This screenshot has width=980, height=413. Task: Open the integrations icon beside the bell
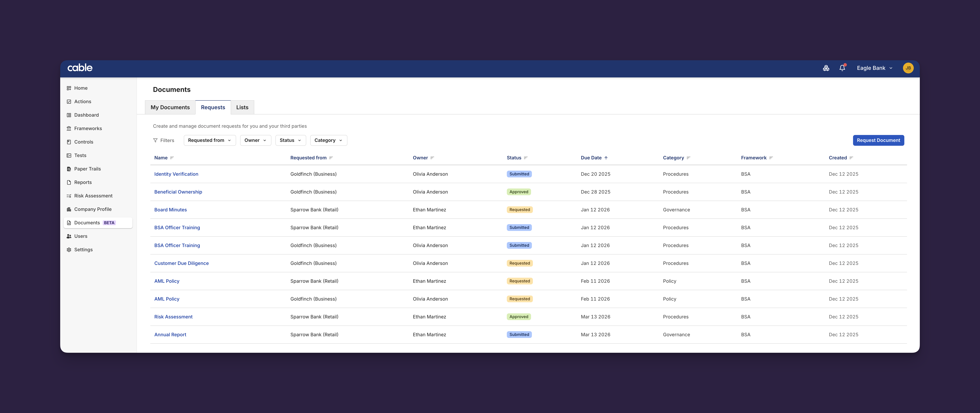[826, 68]
